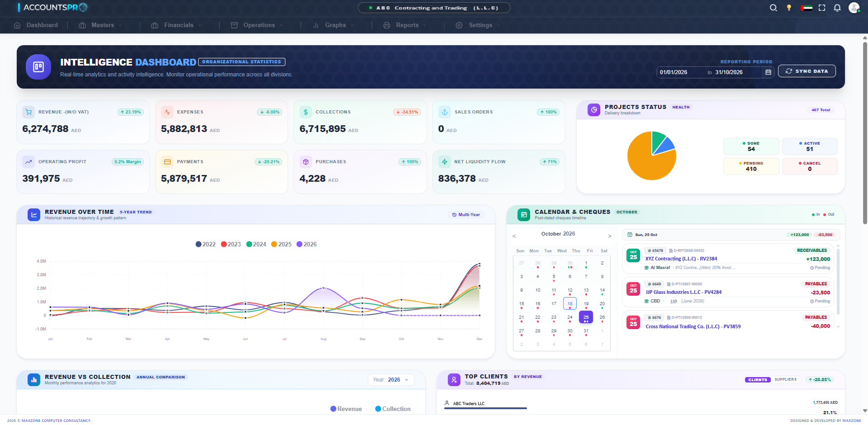Open the Dashboard menu item
The width and height of the screenshot is (868, 425).
click(x=36, y=25)
